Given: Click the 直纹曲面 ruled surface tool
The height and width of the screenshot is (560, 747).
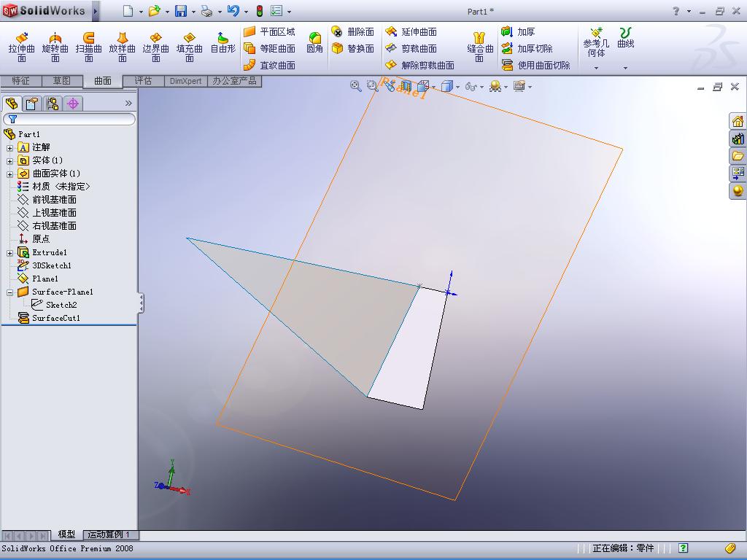Looking at the screenshot, I should (x=270, y=65).
